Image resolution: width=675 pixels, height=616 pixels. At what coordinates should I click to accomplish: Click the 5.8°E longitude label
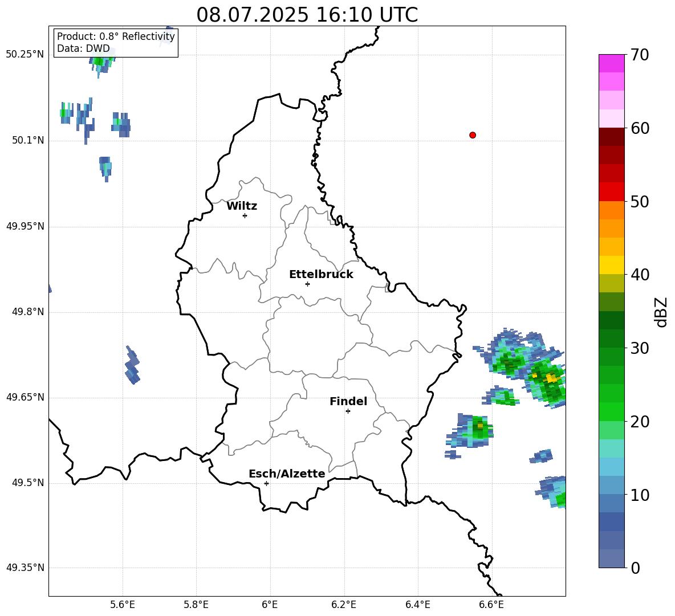[x=196, y=605]
